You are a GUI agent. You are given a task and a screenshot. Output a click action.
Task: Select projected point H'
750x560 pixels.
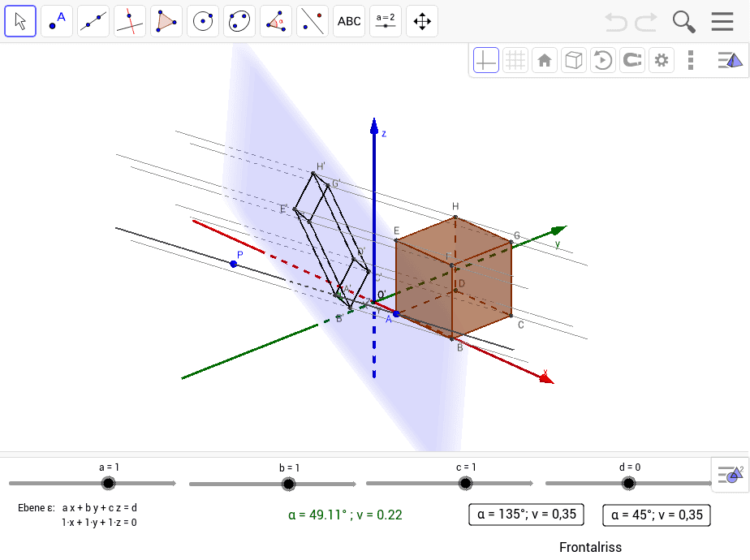tap(313, 174)
